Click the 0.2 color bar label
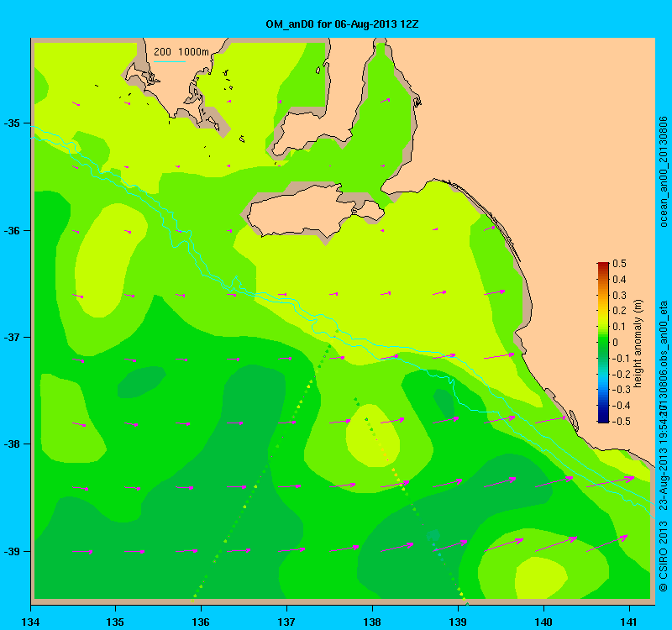 pyautogui.click(x=619, y=311)
